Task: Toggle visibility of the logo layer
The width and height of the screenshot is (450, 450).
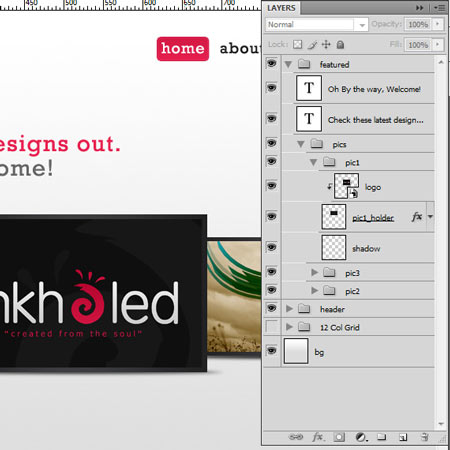Action: pos(272,186)
